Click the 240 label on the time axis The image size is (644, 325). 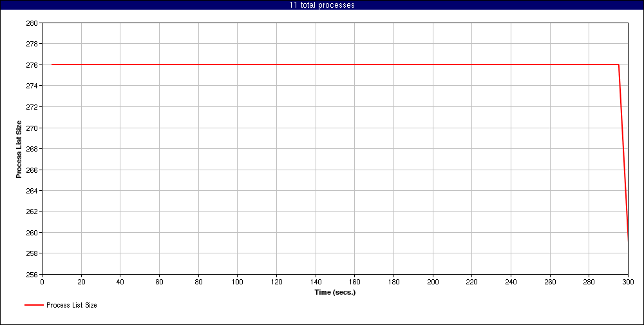pos(511,282)
